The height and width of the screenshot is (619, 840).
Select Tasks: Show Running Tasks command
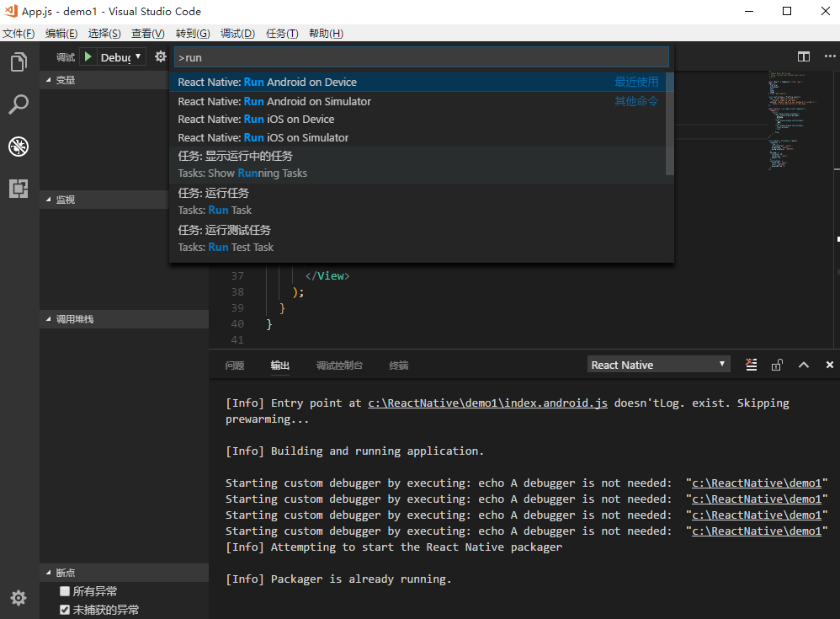tap(417, 165)
